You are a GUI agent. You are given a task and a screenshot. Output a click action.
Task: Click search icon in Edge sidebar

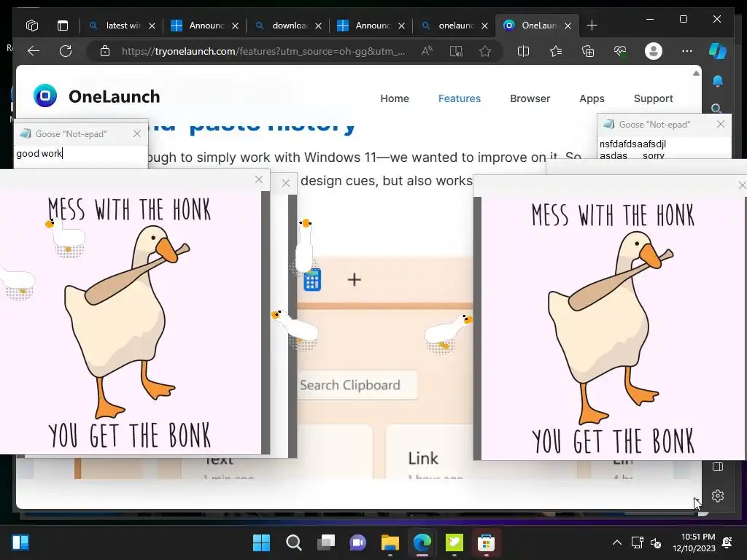[716, 109]
